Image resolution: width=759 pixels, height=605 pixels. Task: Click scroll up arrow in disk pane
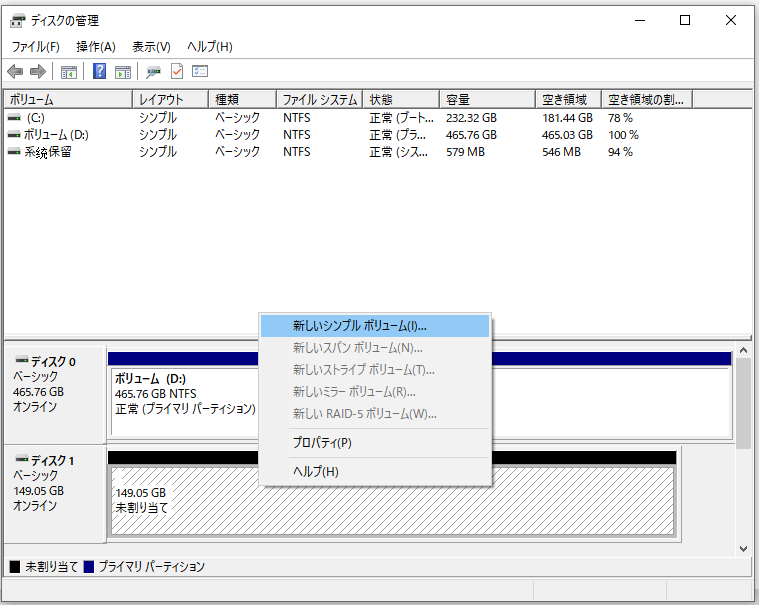click(744, 350)
